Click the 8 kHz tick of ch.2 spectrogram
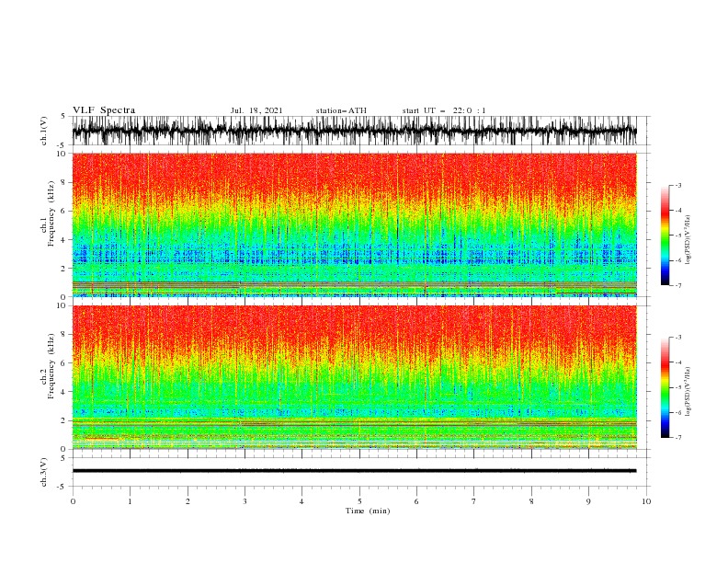This screenshot has width=728, height=563. (x=63, y=335)
